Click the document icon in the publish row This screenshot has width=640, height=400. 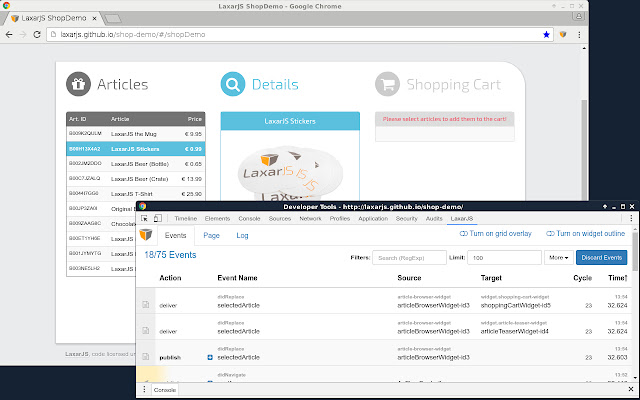coord(146,357)
